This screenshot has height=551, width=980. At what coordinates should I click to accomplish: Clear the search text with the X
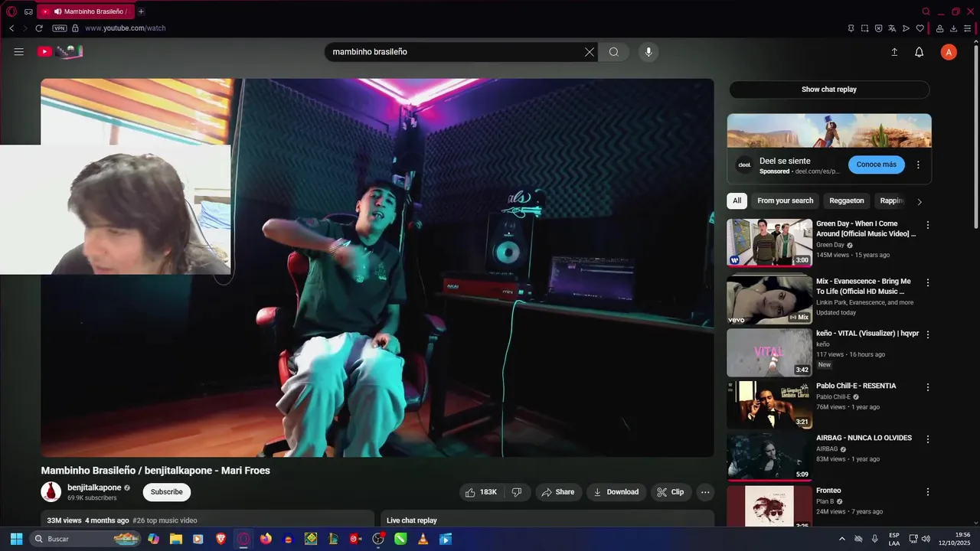(589, 52)
